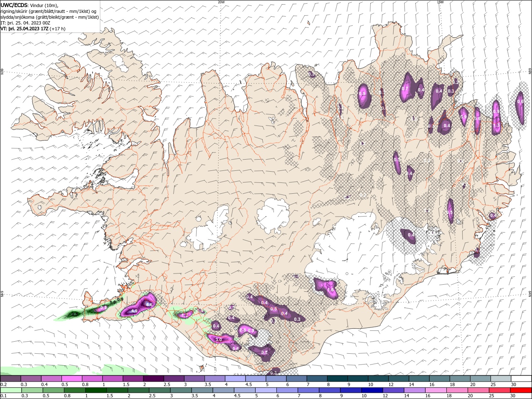Pick the light lavender snow swatch for 4–4.5

(235, 379)
